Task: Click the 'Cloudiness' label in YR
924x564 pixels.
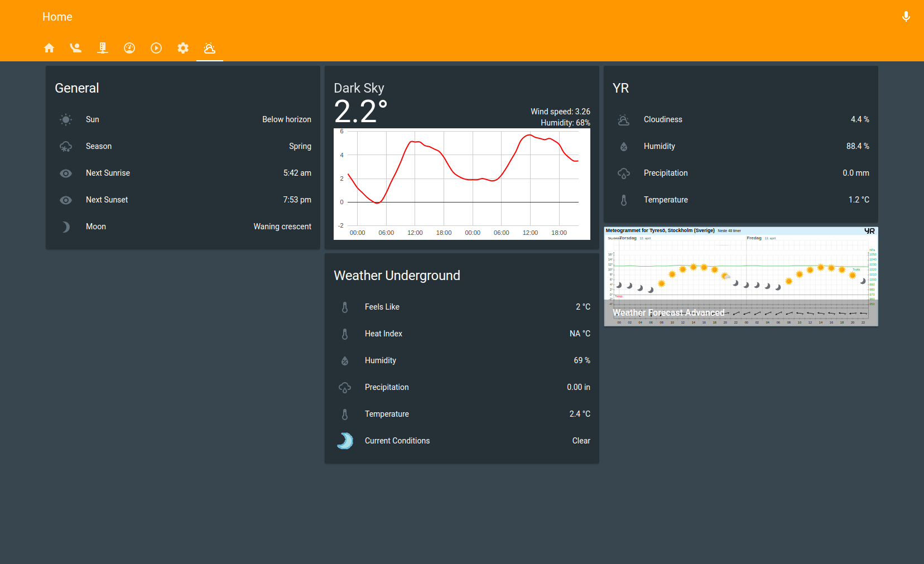Action: click(663, 119)
